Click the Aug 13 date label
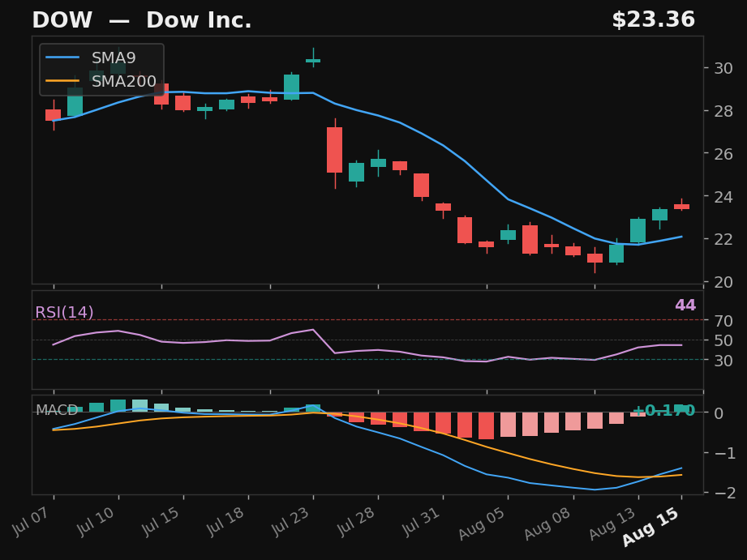747x560 pixels. coord(614,524)
